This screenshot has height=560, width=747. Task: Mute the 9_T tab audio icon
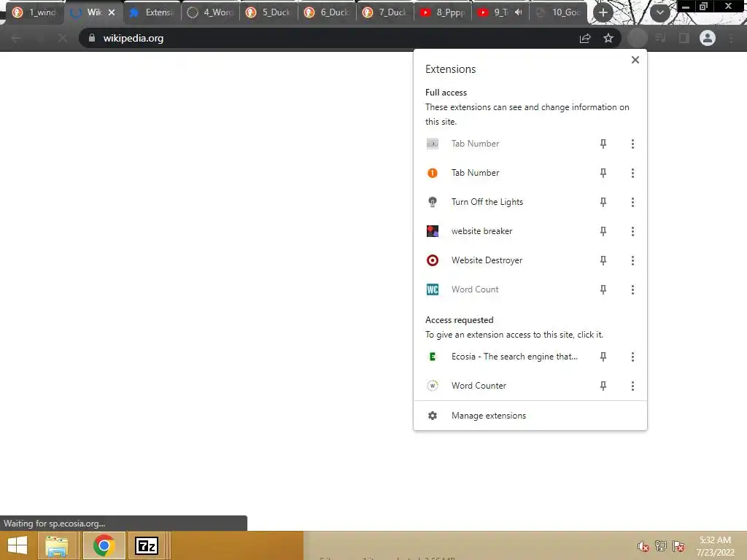point(519,12)
